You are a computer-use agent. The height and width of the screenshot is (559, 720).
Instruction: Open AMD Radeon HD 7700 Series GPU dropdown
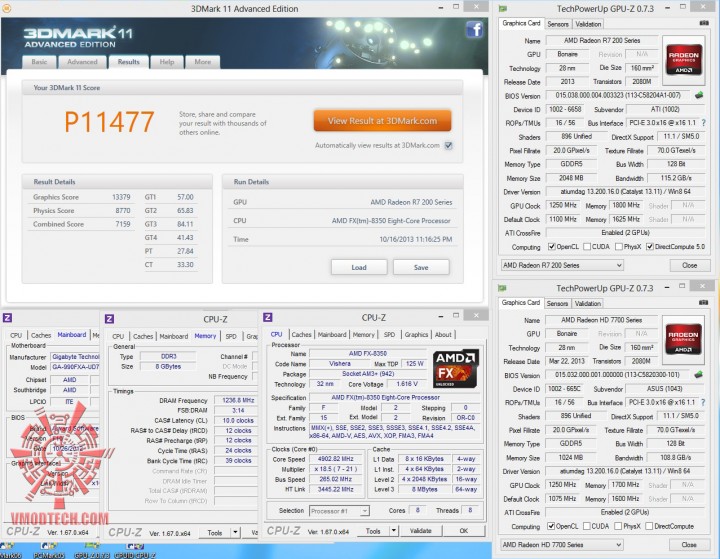tap(562, 544)
